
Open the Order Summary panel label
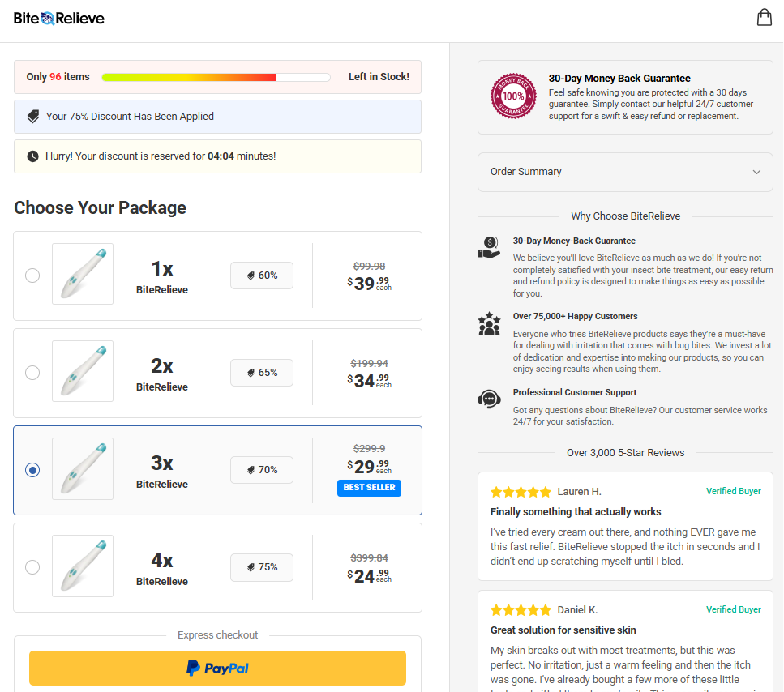point(525,171)
